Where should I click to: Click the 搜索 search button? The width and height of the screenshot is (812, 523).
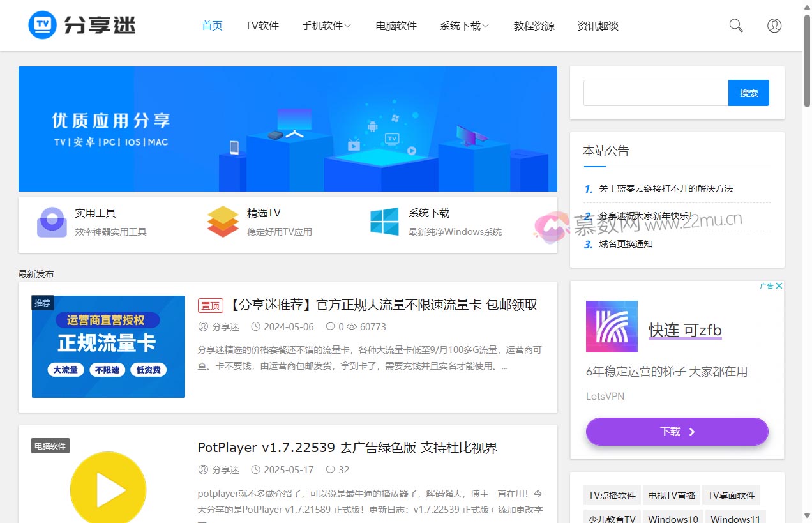748,92
